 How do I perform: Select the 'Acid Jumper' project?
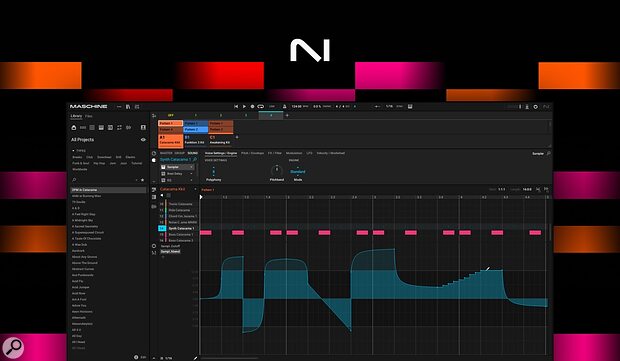coord(81,287)
